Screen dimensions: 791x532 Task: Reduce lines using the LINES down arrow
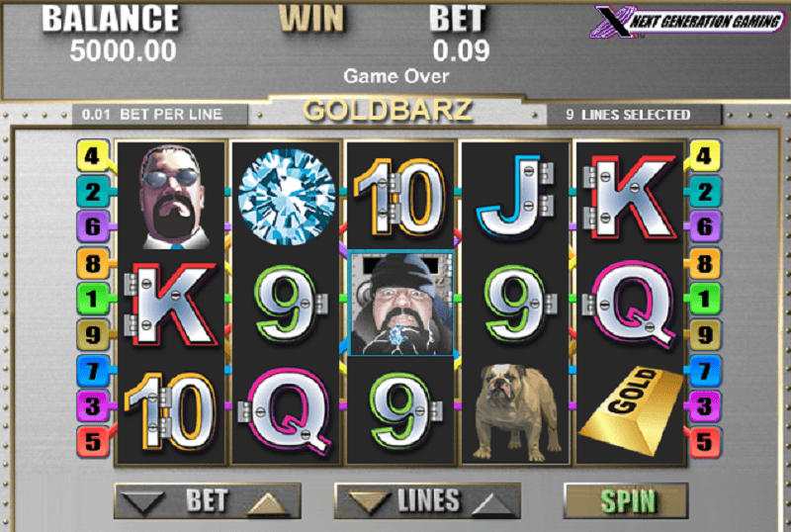[x=367, y=502]
